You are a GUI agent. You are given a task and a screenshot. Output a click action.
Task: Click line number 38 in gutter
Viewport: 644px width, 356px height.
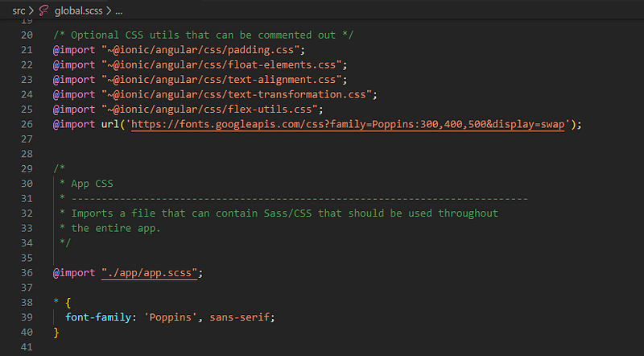pos(27,303)
